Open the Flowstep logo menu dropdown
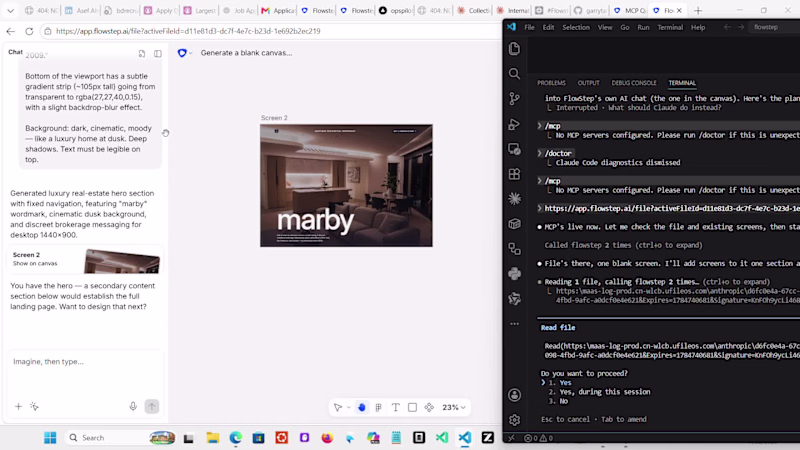The image size is (800, 450). click(x=185, y=53)
